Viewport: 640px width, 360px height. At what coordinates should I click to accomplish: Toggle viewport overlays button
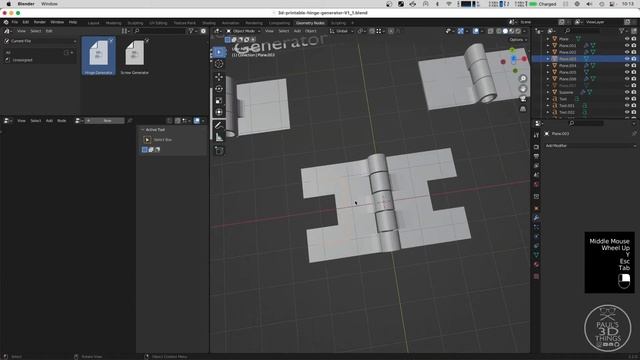(x=476, y=31)
